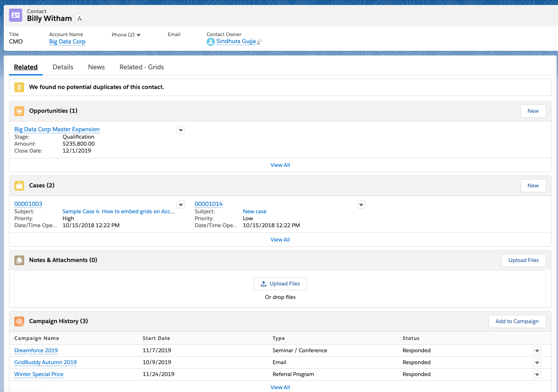Click the Start Date column header
Image resolution: width=558 pixels, height=392 pixels.
(x=156, y=338)
